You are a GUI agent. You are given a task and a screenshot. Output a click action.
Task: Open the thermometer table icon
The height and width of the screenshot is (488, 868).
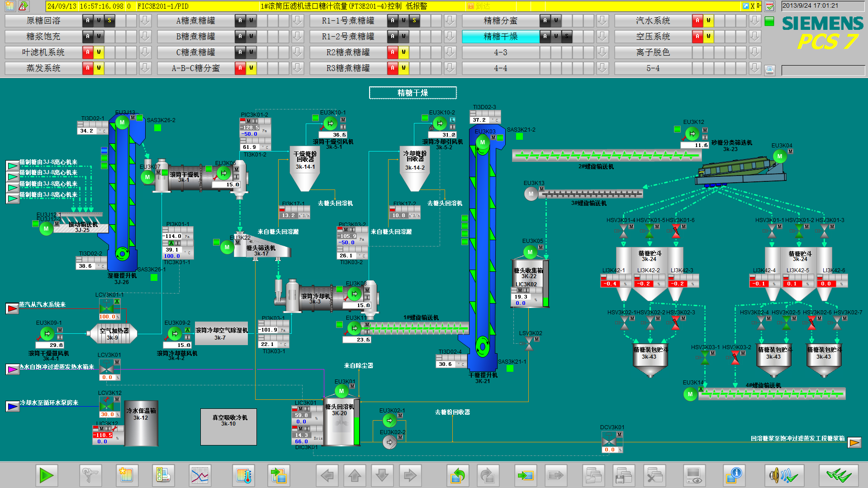point(244,475)
